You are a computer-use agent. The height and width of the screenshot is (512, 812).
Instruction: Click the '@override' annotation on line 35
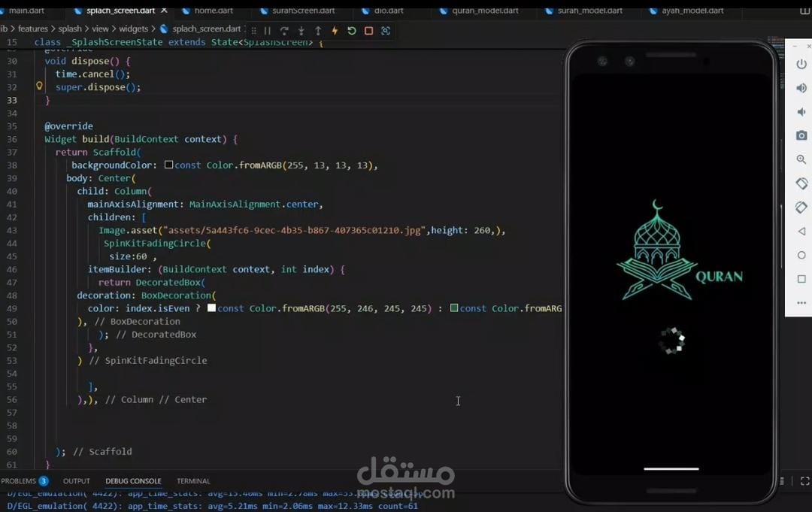[69, 126]
